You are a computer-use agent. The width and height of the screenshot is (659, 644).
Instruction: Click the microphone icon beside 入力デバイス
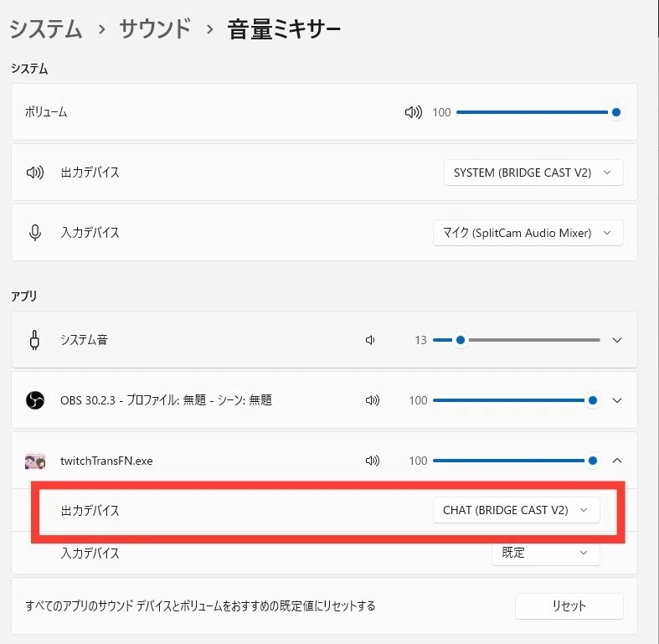pyautogui.click(x=35, y=233)
